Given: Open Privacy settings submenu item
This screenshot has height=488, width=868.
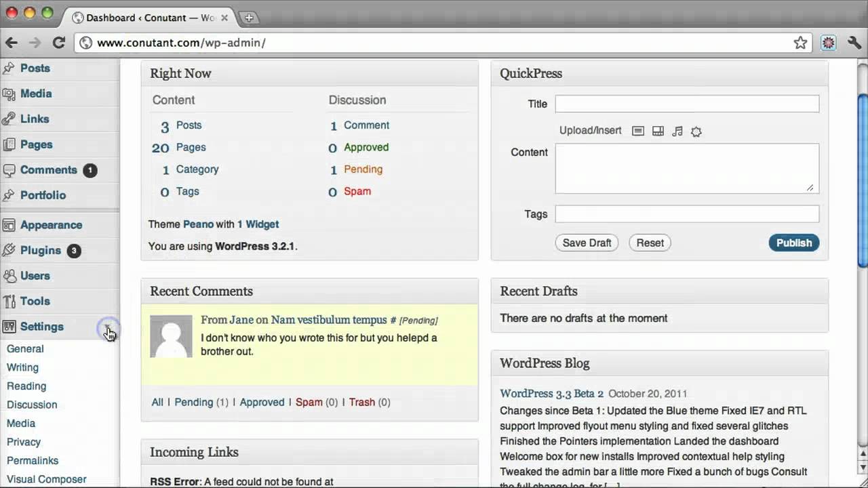Looking at the screenshot, I should (24, 442).
